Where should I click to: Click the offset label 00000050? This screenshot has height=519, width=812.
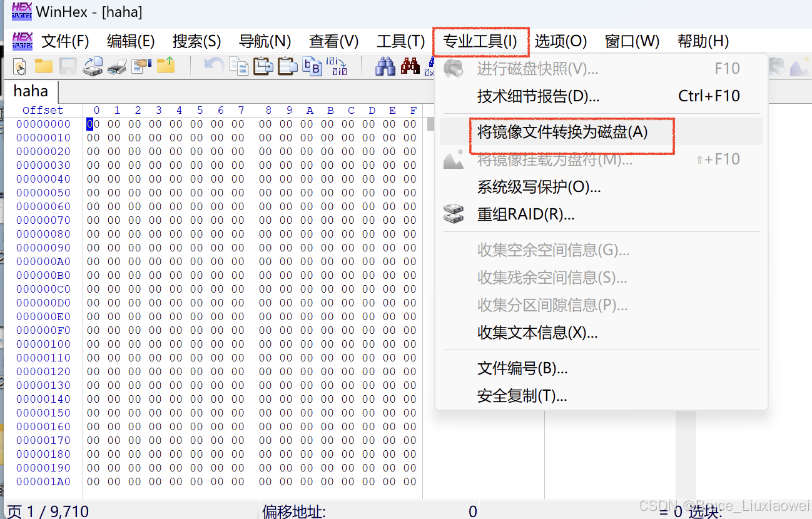(43, 193)
